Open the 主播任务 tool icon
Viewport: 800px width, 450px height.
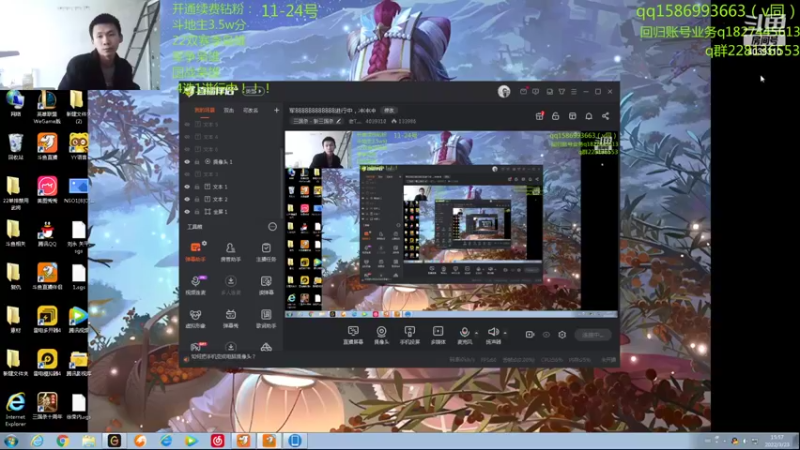(x=266, y=252)
